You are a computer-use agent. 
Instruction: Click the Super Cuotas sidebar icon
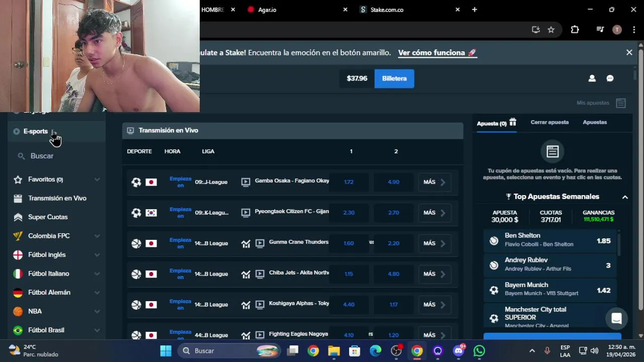18,217
